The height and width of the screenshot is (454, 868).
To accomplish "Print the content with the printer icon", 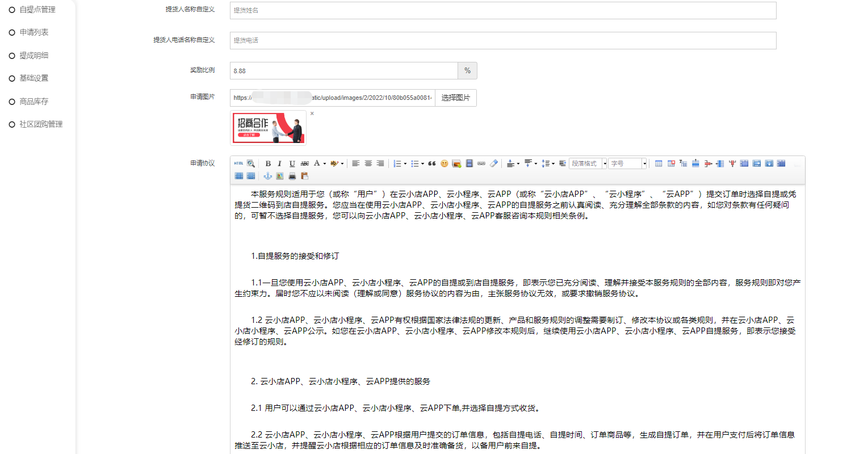I will 292,176.
